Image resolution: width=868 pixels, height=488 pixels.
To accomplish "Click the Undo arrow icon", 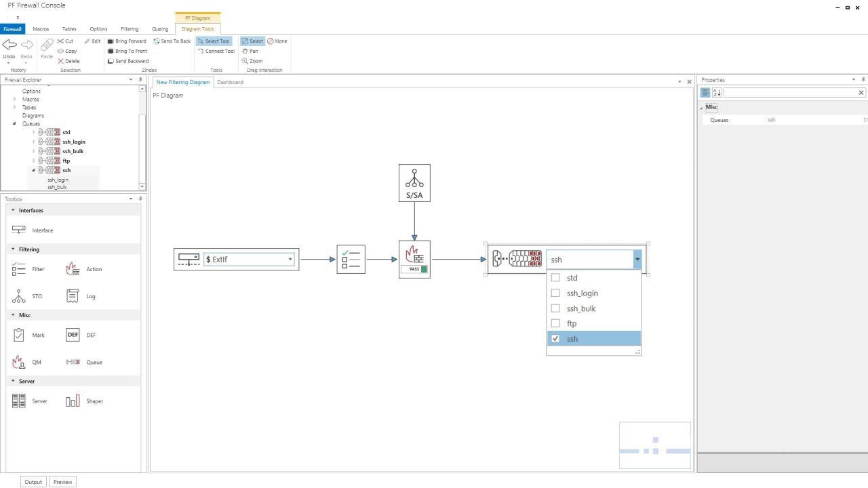I will [9, 45].
